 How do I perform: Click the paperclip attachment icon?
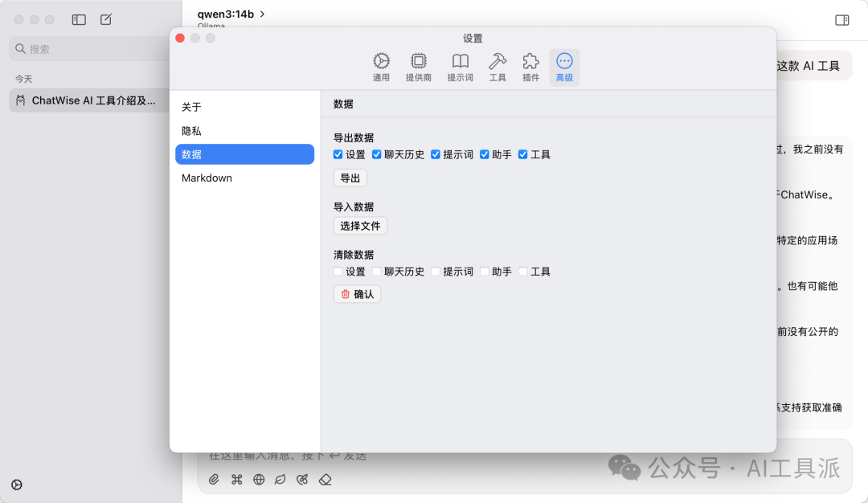pyautogui.click(x=214, y=479)
